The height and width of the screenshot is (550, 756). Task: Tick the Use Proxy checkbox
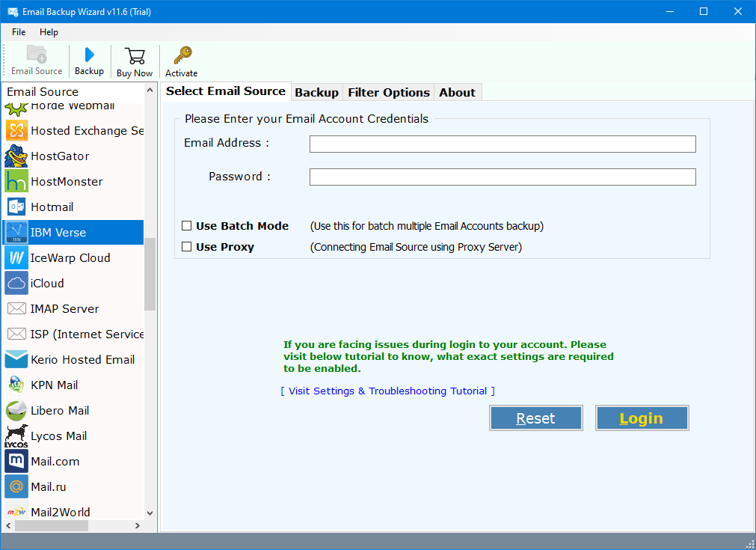tap(187, 247)
